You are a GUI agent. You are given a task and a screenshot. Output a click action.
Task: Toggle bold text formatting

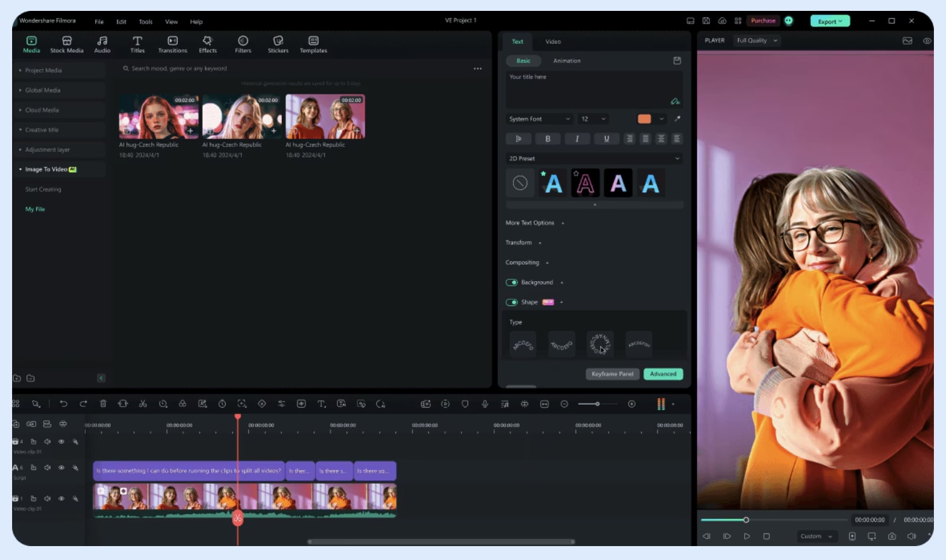(548, 138)
